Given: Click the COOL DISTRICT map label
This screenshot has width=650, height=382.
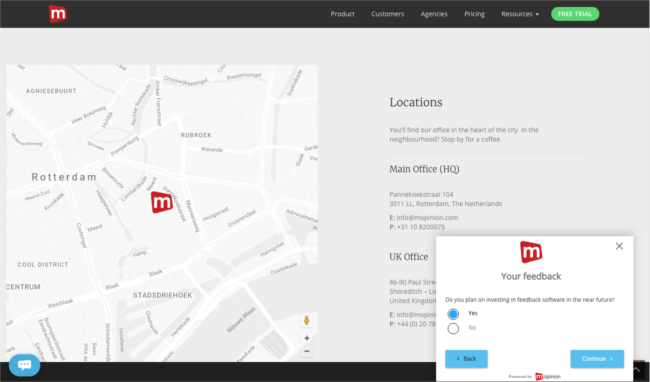Looking at the screenshot, I should tap(43, 265).
